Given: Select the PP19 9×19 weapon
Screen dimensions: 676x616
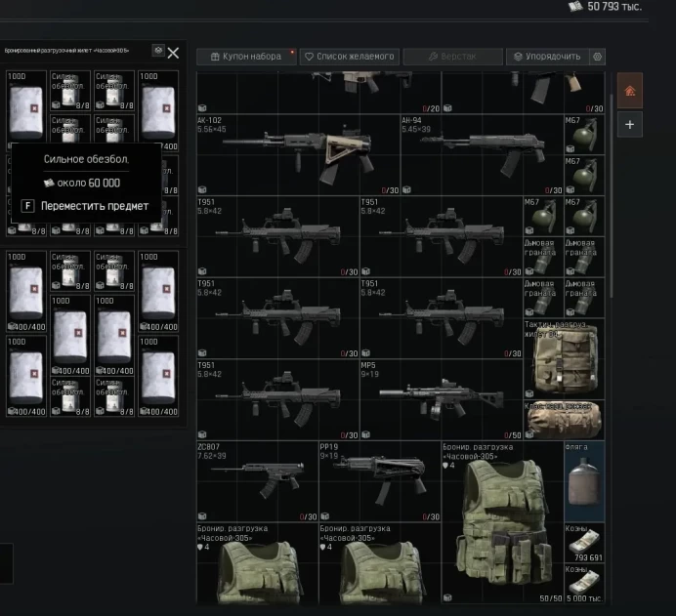Looking at the screenshot, I should pos(380,481).
